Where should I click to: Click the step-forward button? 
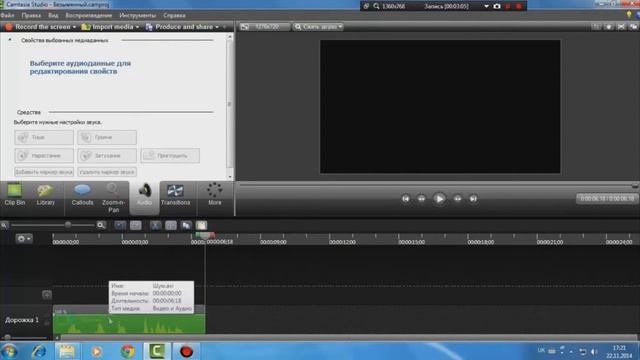click(458, 199)
